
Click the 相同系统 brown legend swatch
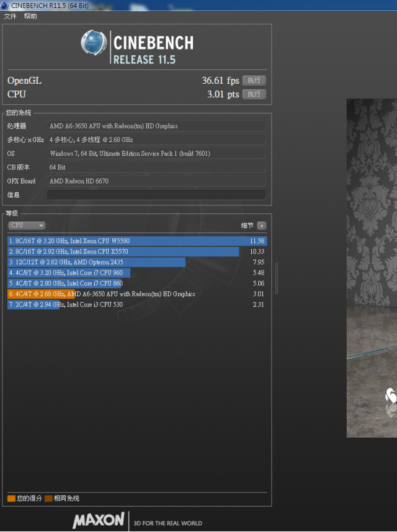click(x=48, y=499)
